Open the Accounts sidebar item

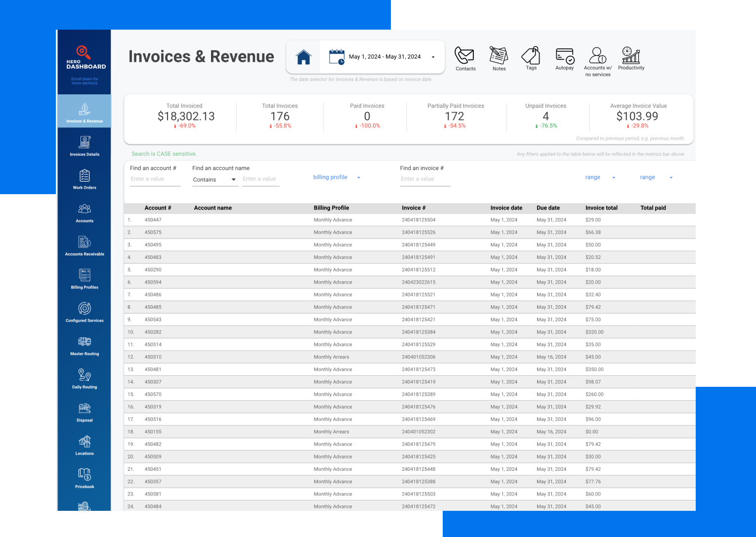(x=84, y=212)
